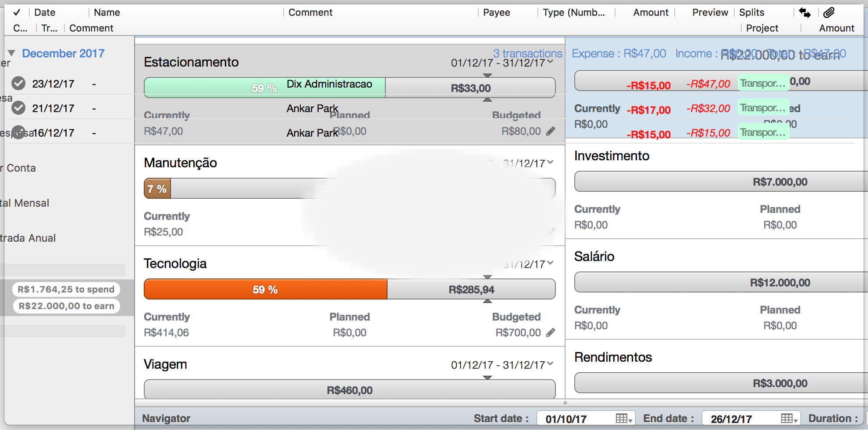Select the Tecnologia budget title
This screenshot has height=430, width=868.
[175, 263]
